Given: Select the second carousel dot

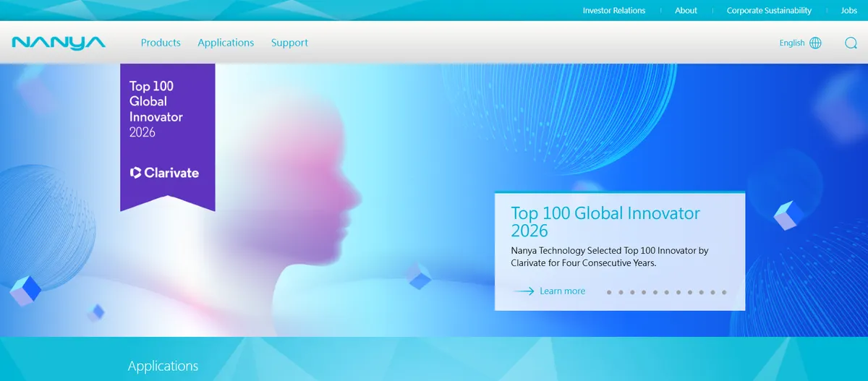Looking at the screenshot, I should (x=621, y=293).
